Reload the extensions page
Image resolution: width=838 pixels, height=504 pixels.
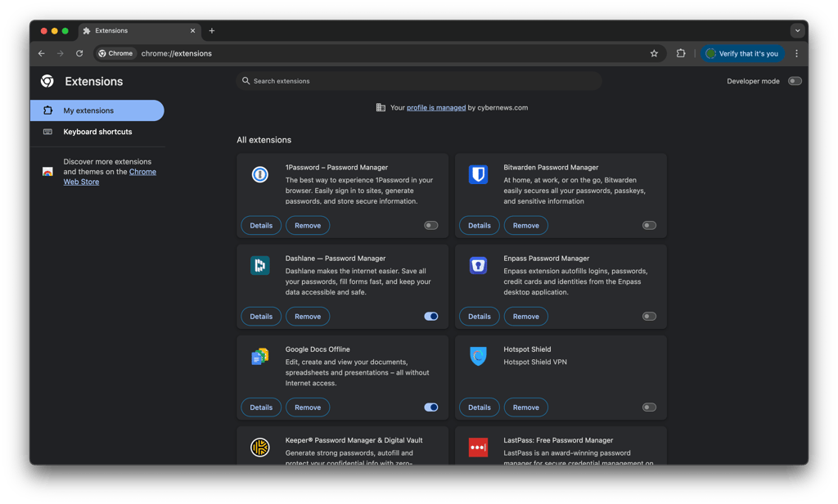(x=79, y=53)
